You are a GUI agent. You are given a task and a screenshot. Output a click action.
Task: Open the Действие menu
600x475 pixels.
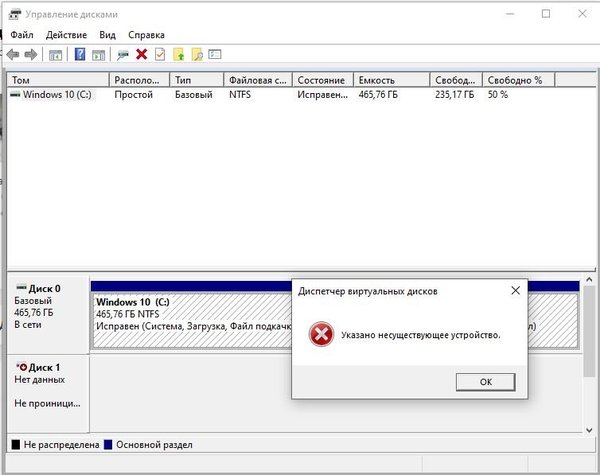pyautogui.click(x=66, y=35)
